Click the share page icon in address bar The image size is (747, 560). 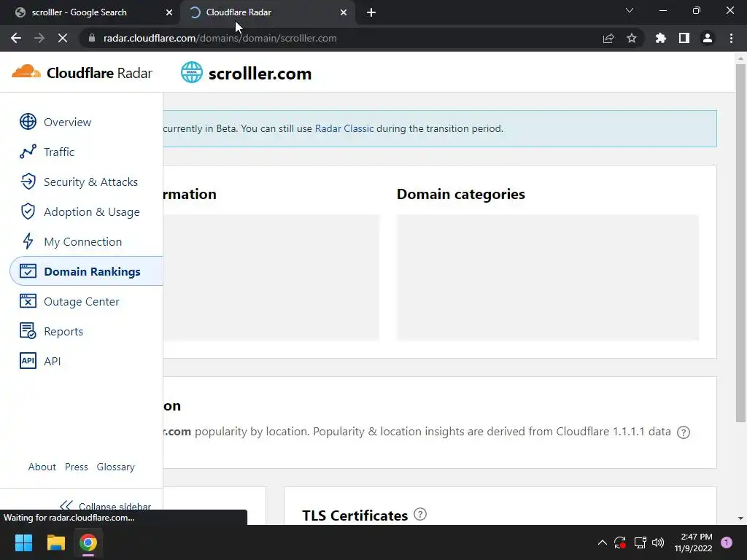click(x=608, y=38)
